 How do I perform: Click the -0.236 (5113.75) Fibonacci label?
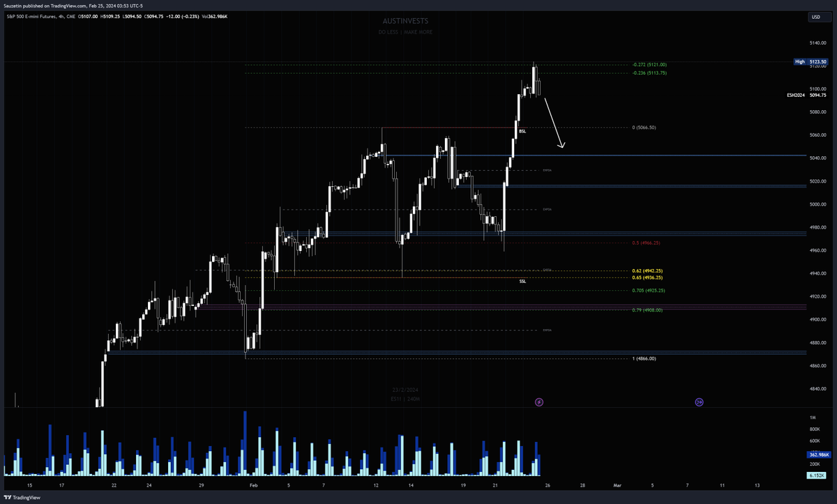[x=649, y=73]
